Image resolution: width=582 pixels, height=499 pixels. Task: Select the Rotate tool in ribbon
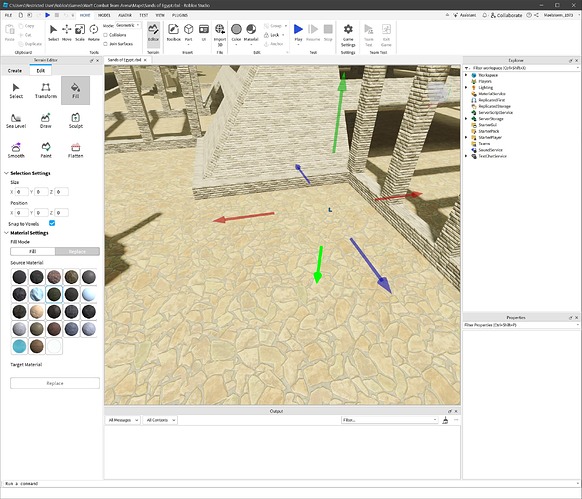[94, 33]
